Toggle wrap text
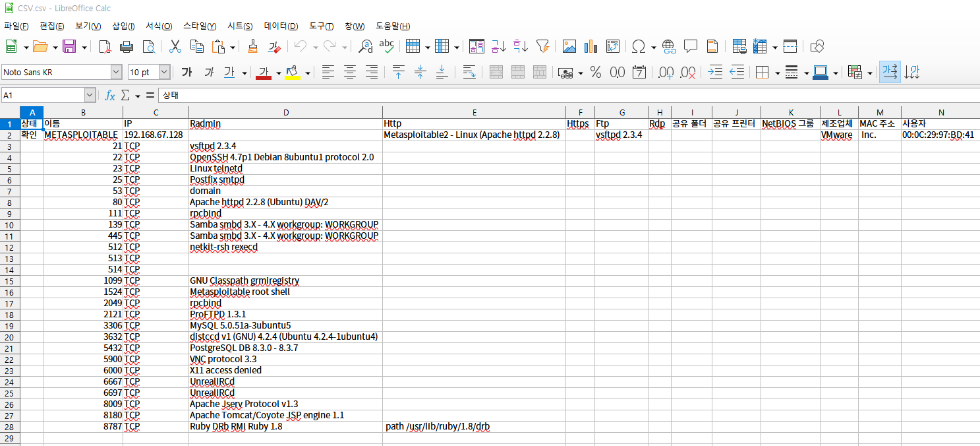The image size is (980, 446). click(469, 72)
